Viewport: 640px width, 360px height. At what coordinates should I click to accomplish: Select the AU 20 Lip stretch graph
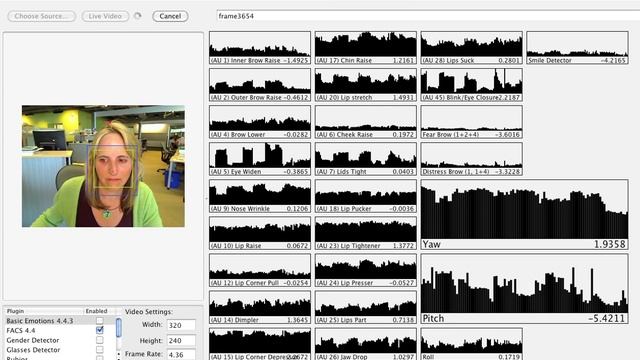[366, 85]
